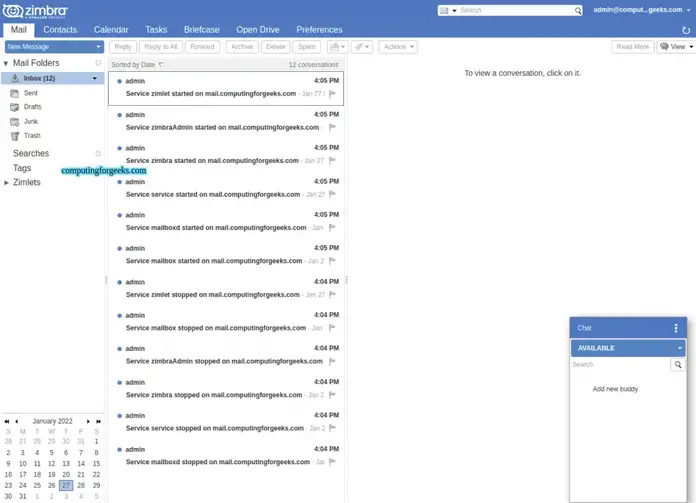The image size is (696, 503).
Task: Open the admin account menu
Action: [641, 10]
